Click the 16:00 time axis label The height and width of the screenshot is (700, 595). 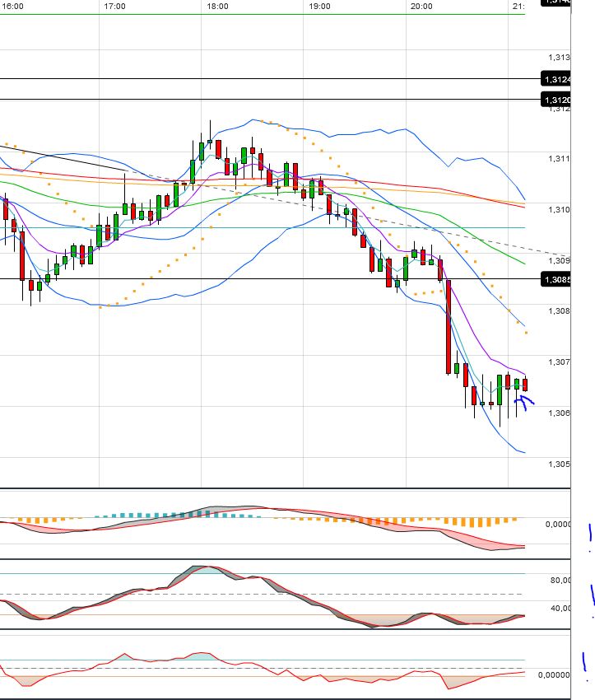[12, 7]
